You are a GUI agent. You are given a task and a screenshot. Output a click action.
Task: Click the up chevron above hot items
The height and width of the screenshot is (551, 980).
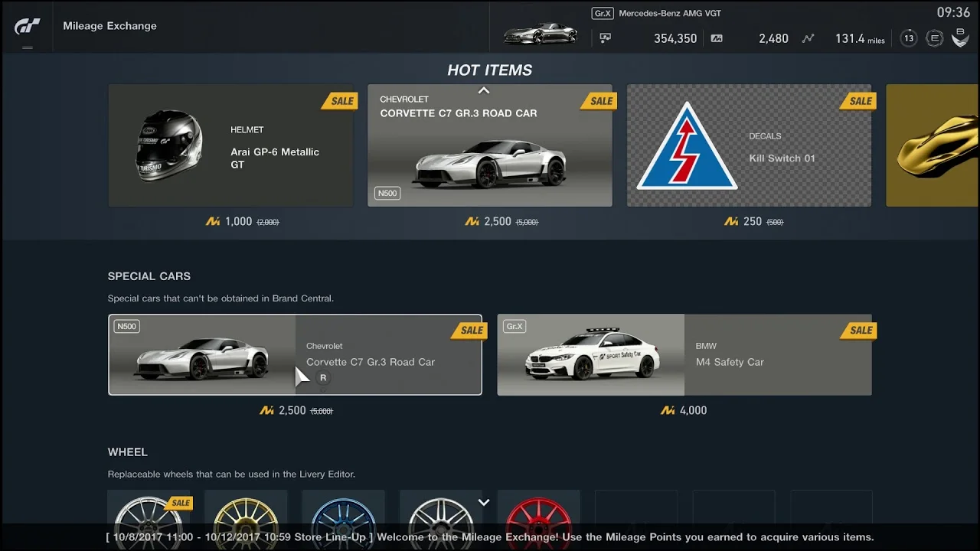484,90
